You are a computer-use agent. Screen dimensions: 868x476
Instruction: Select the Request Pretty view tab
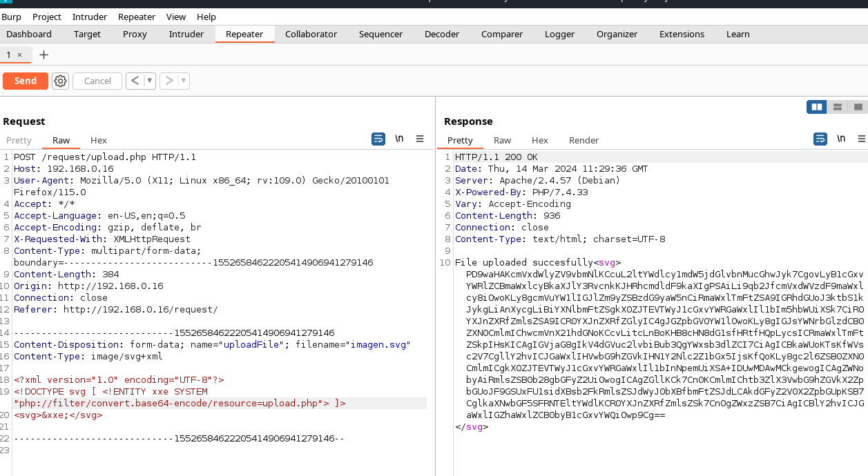(x=19, y=140)
